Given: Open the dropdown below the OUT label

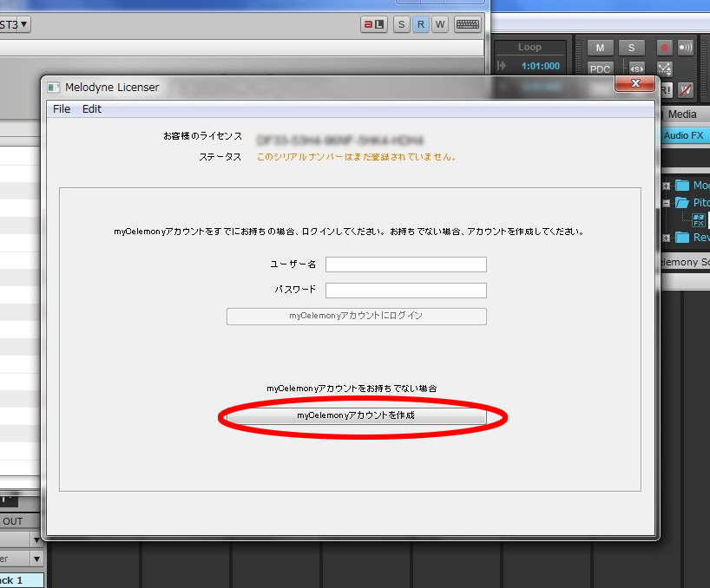Looking at the screenshot, I should coord(36,540).
